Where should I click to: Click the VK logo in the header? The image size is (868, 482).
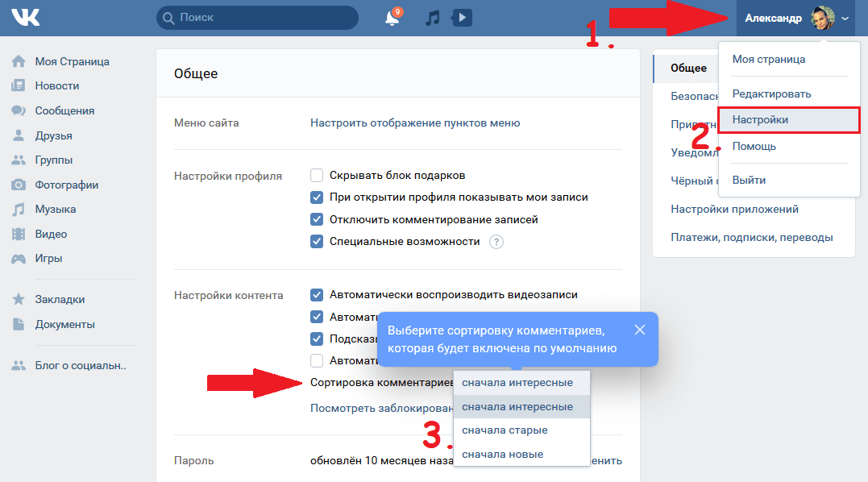[26, 18]
